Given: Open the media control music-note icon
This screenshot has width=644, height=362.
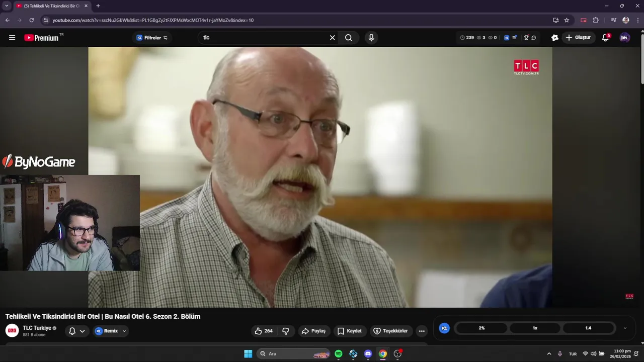Looking at the screenshot, I should coord(613,20).
